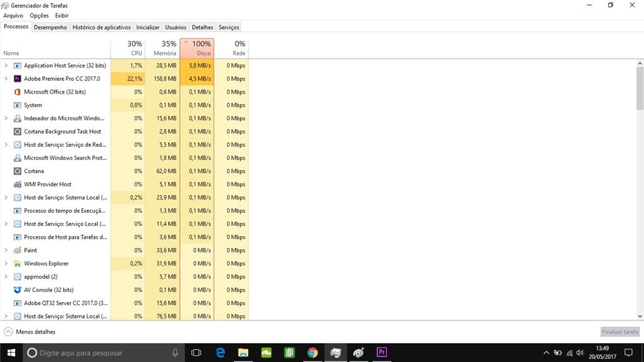Click the microphone icon in search box

click(175, 353)
